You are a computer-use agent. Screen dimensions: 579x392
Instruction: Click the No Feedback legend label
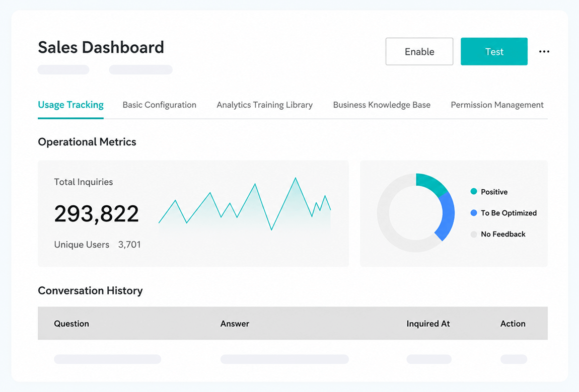pos(503,234)
